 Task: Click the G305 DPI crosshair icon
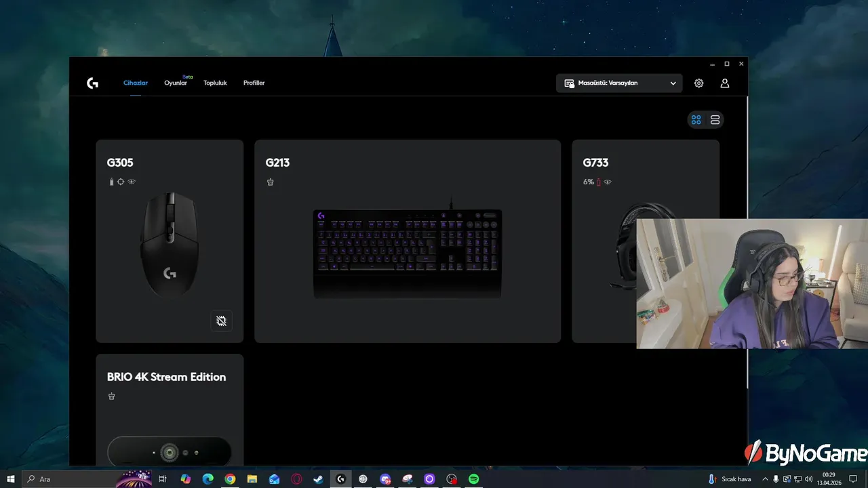121,182
